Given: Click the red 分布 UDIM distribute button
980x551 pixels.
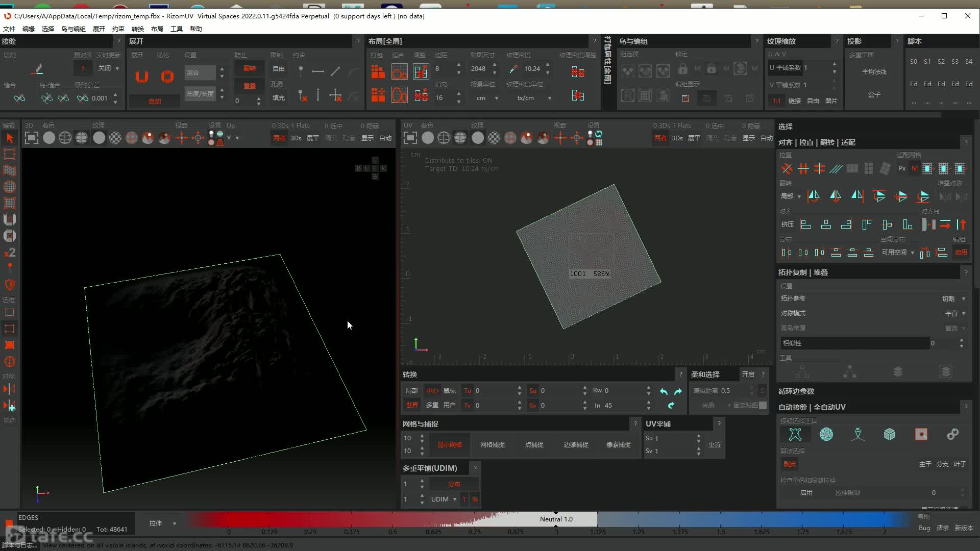Looking at the screenshot, I should coord(454,484).
